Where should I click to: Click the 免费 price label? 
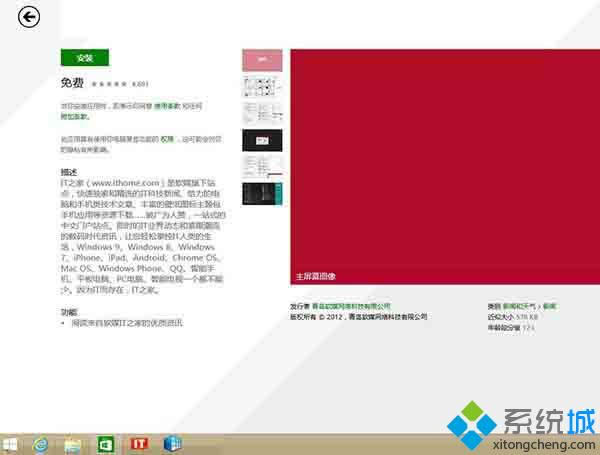tap(72, 83)
